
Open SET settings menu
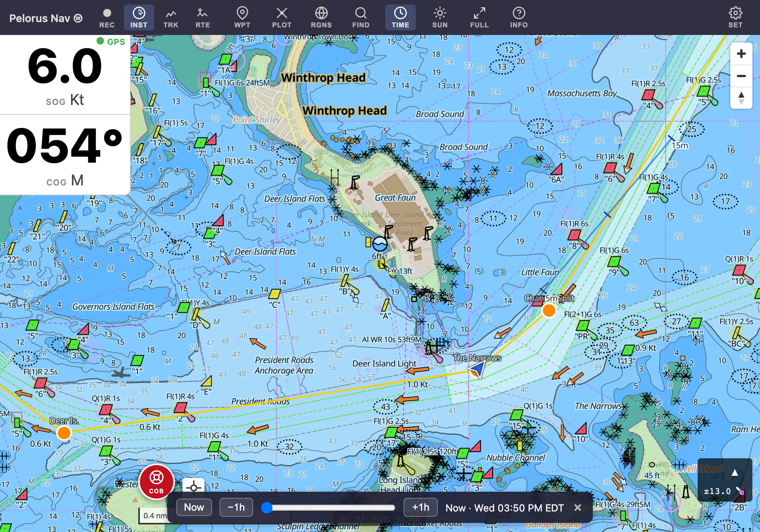735,18
